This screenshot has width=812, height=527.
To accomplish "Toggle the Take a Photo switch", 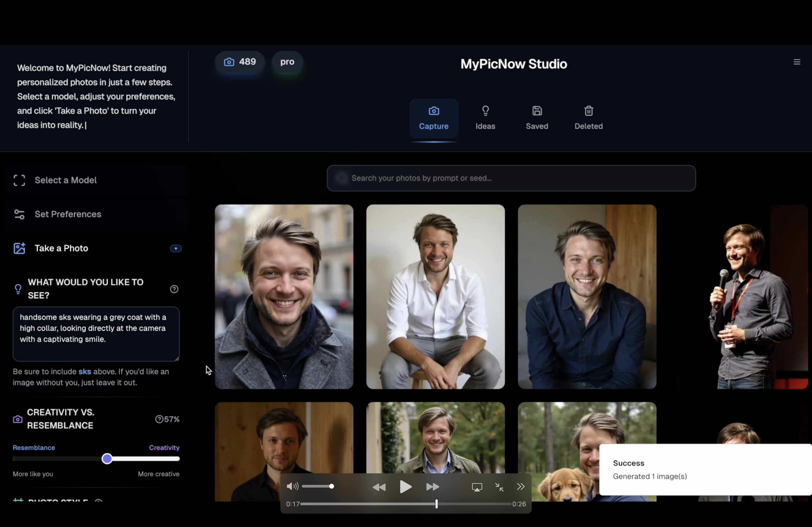I will click(176, 248).
